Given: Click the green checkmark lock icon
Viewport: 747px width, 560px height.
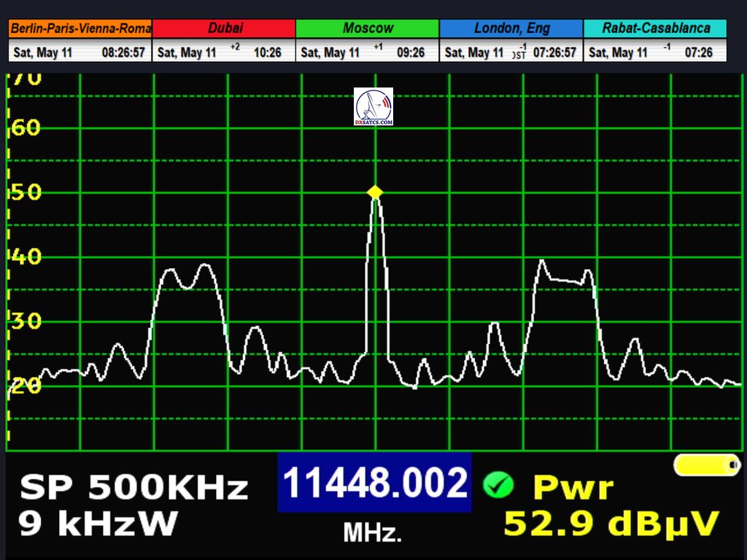Looking at the screenshot, I should (498, 484).
